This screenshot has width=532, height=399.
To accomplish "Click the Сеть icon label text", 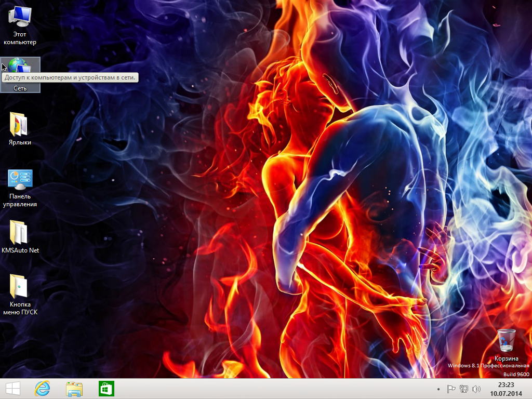I will point(20,88).
